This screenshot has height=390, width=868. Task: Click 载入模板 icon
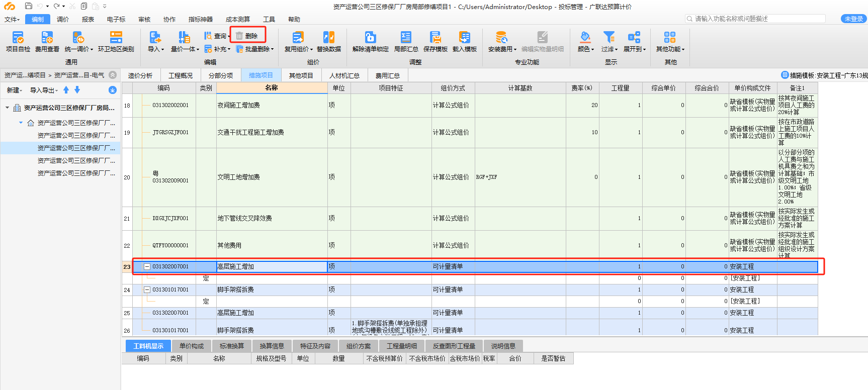[465, 37]
